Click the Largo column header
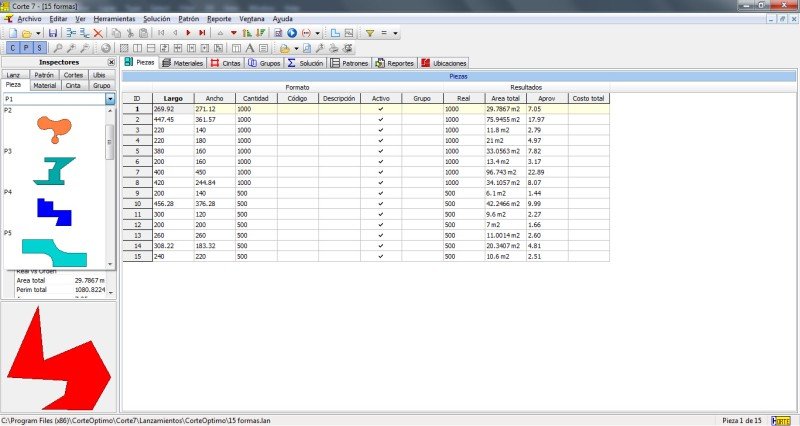 (173, 99)
